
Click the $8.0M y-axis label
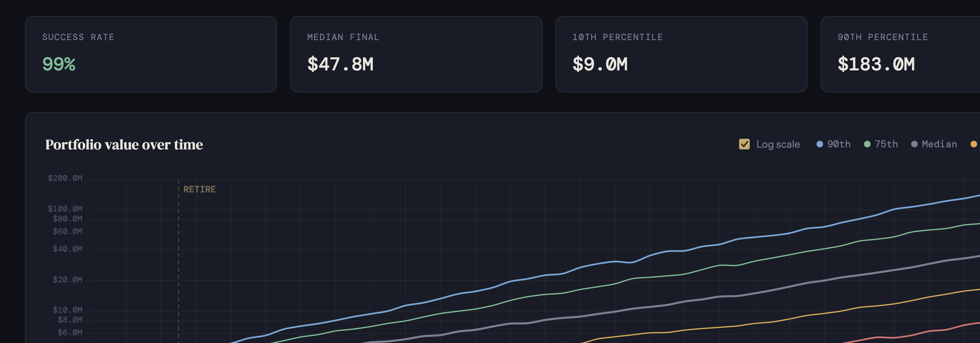[x=70, y=320]
